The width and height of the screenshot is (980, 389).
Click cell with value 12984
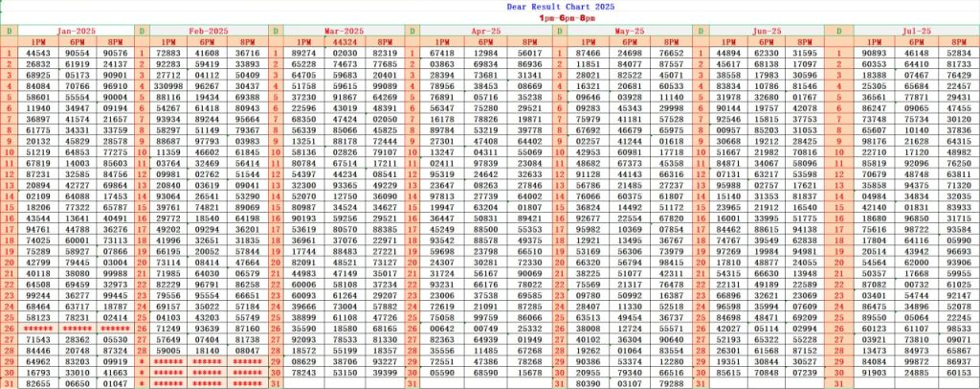485,53
